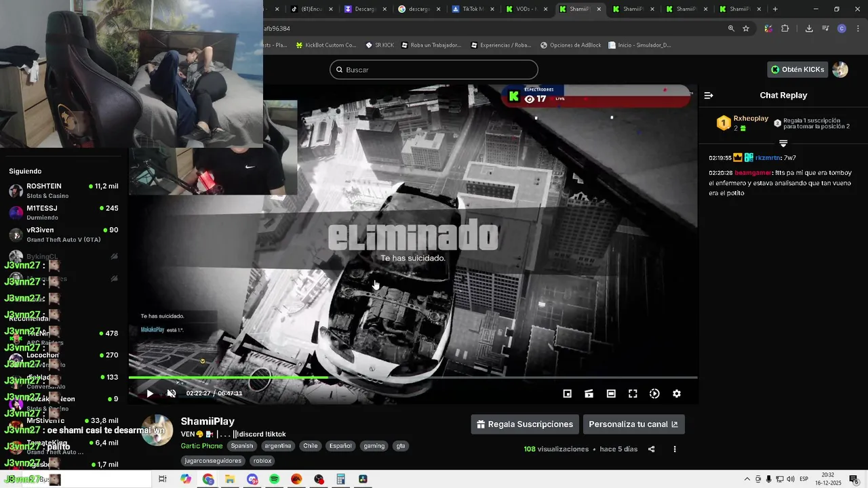Switch to the Google descarga tab

419,9
